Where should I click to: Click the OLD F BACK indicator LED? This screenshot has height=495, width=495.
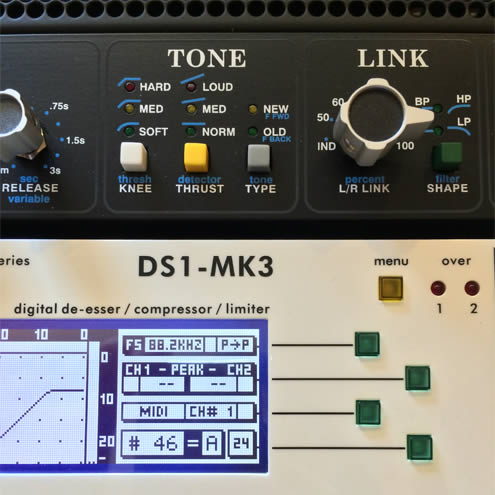(253, 132)
